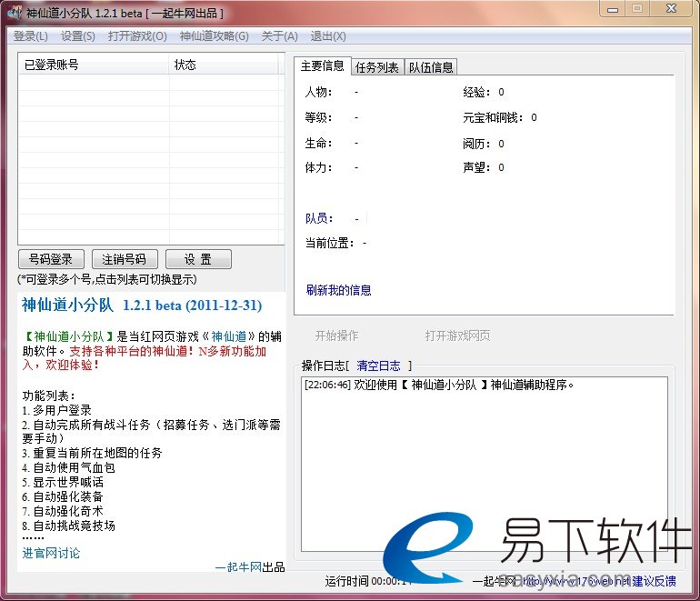The height and width of the screenshot is (601, 700).
Task: Open the 神仙道攻略(G) menu
Action: click(214, 36)
